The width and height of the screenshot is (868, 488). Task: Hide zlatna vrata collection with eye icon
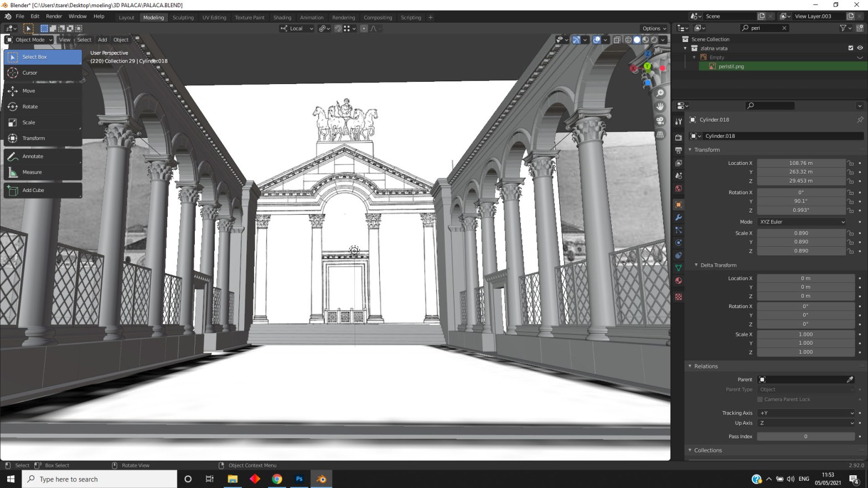pos(860,48)
